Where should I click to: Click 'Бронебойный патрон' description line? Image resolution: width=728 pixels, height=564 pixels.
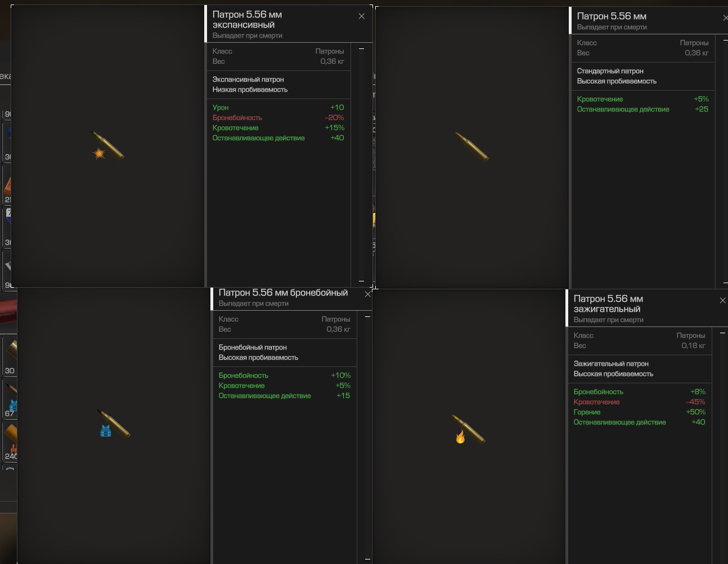pos(253,347)
